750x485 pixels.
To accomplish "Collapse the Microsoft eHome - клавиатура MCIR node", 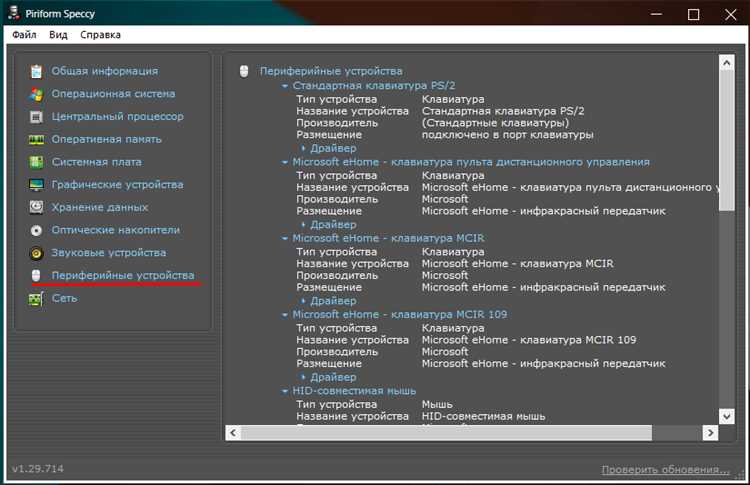I will (285, 238).
